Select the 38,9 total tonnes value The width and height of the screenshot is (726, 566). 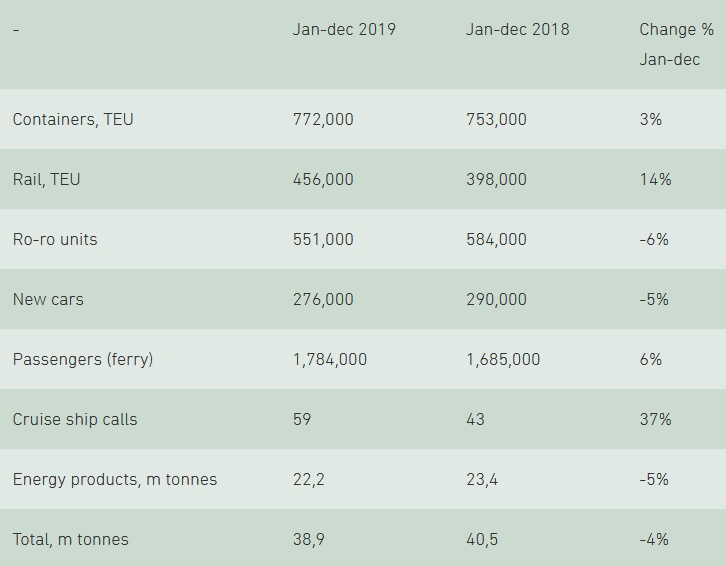(x=308, y=539)
